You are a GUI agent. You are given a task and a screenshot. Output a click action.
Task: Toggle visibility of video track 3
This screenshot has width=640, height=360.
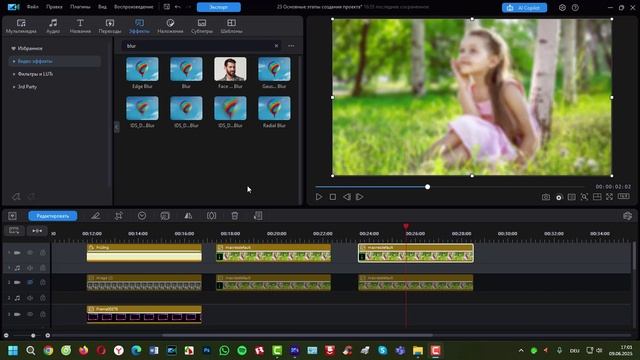click(x=30, y=314)
